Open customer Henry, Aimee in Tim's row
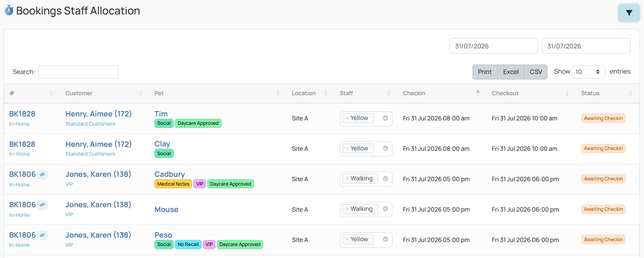 click(x=99, y=114)
